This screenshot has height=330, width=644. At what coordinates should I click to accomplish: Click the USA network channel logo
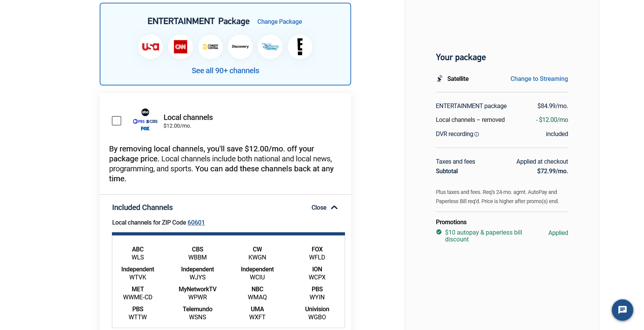pos(151,47)
